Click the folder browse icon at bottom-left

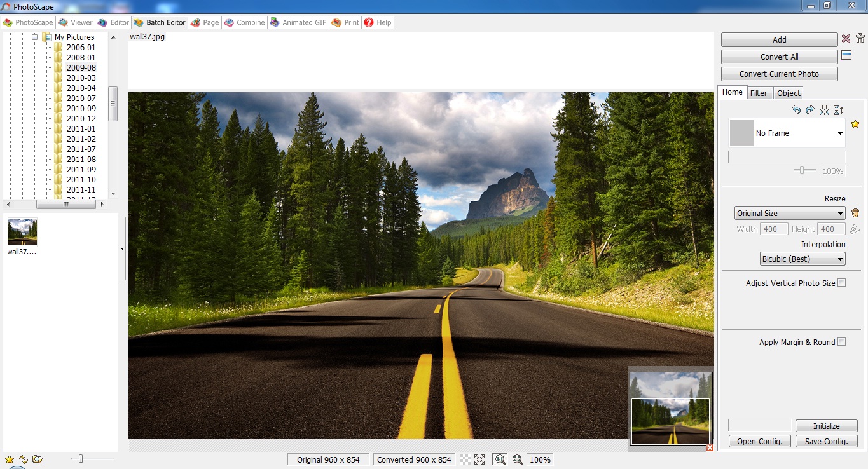(x=38, y=459)
